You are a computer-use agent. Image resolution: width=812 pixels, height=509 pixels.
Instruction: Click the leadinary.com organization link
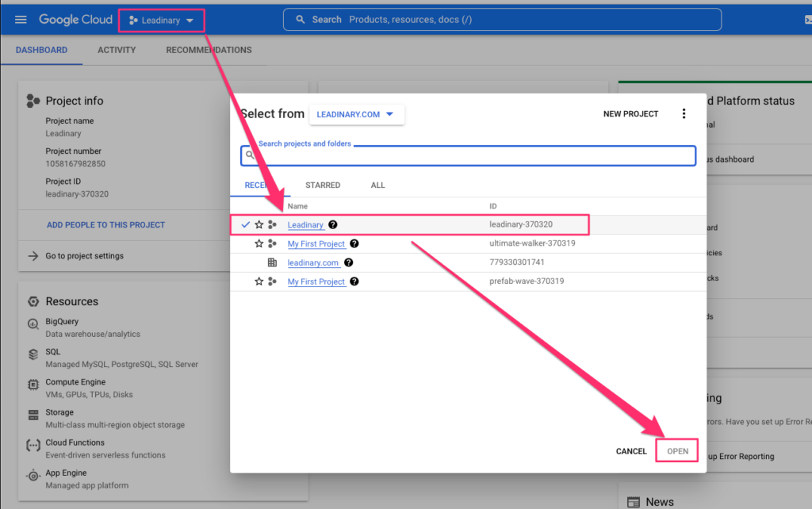(x=312, y=262)
